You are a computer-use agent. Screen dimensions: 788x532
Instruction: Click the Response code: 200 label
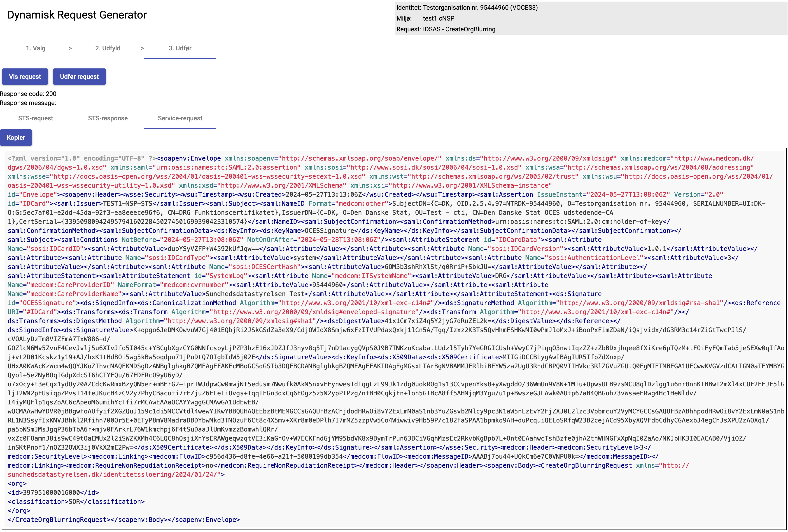coord(28,94)
